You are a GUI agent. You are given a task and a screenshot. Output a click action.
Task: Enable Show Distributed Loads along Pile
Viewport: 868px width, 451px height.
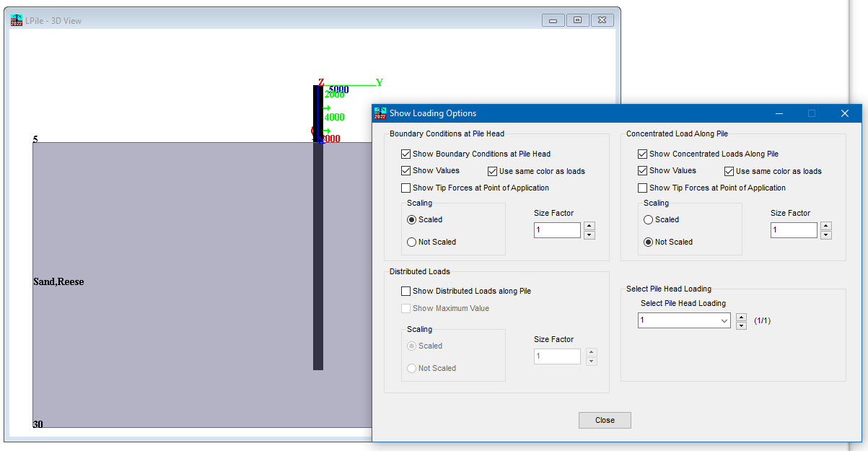(406, 292)
